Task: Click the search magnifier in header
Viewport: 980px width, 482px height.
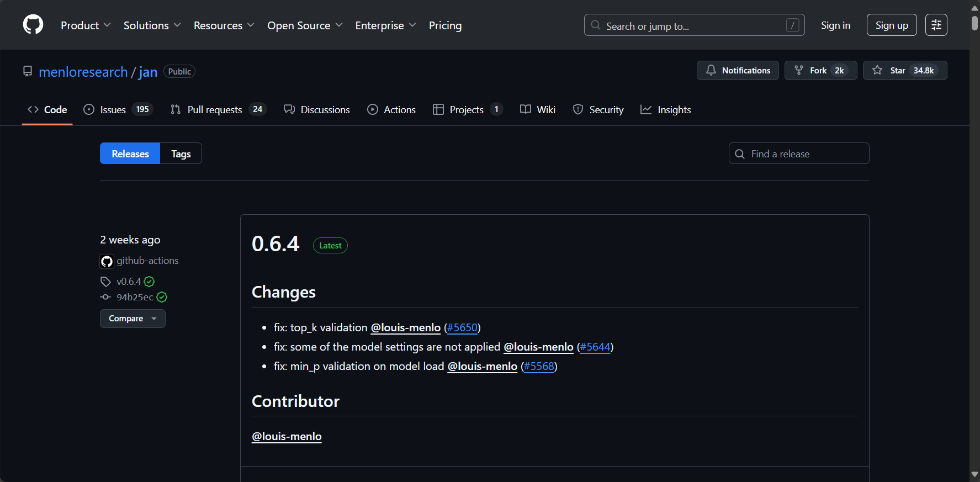Action: (x=596, y=25)
